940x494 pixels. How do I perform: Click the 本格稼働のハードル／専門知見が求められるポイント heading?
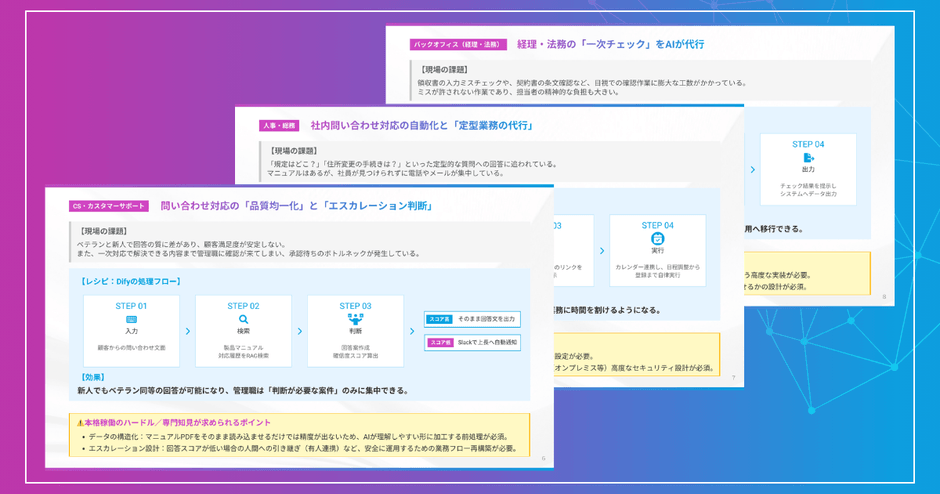[x=177, y=423]
